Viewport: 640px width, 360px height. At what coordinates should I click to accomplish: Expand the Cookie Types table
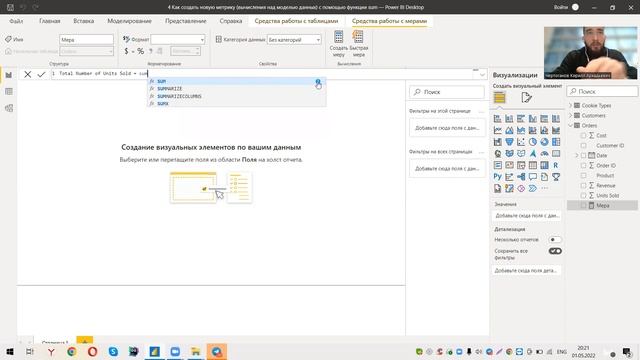point(571,105)
